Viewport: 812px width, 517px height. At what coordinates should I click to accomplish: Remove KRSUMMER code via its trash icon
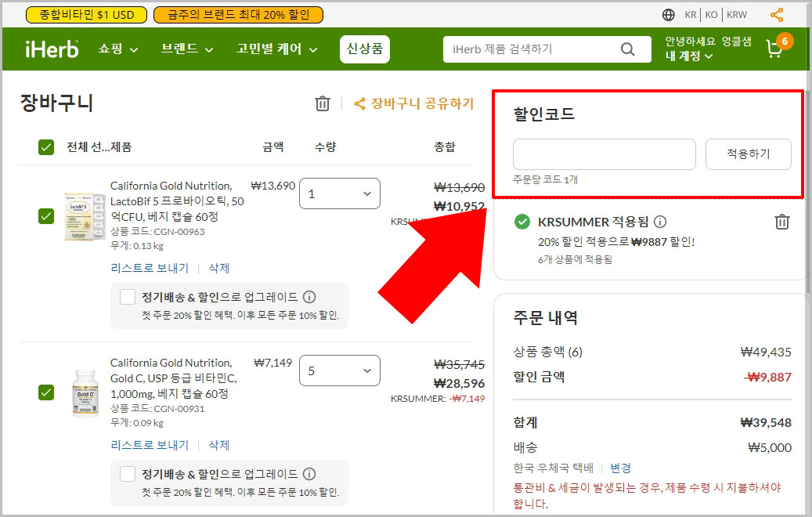781,222
